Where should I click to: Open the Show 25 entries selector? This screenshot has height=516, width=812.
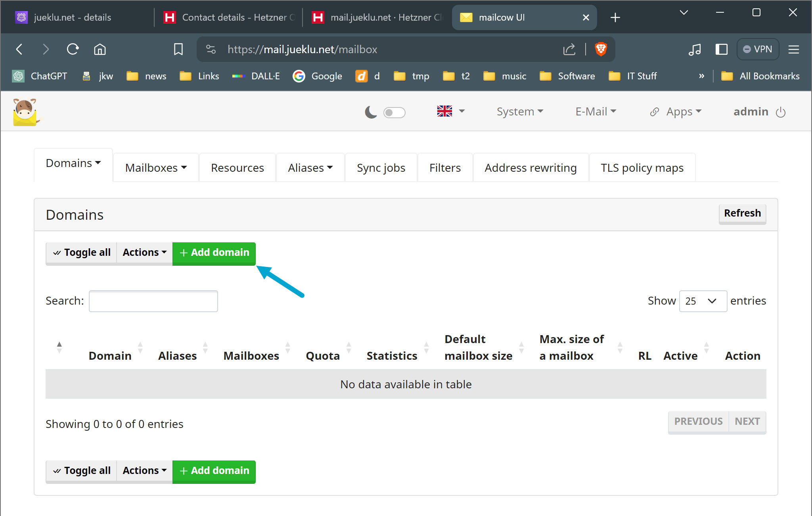coord(703,301)
